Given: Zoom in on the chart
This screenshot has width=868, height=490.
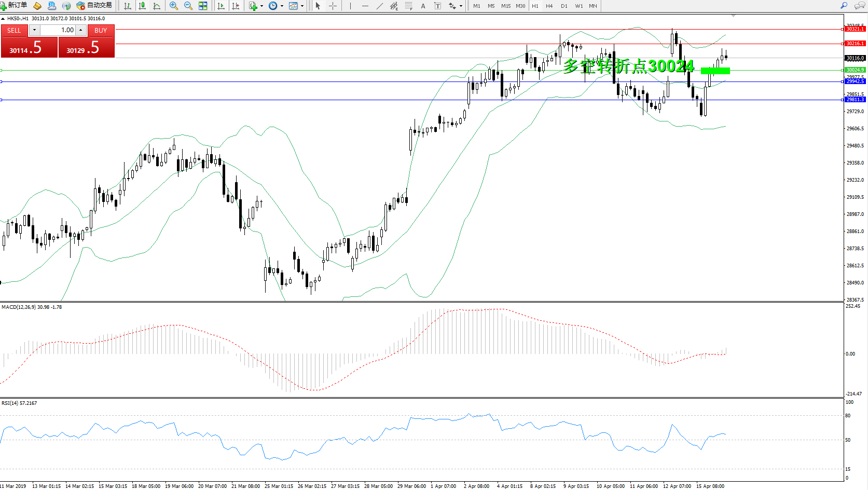Looking at the screenshot, I should [x=174, y=6].
